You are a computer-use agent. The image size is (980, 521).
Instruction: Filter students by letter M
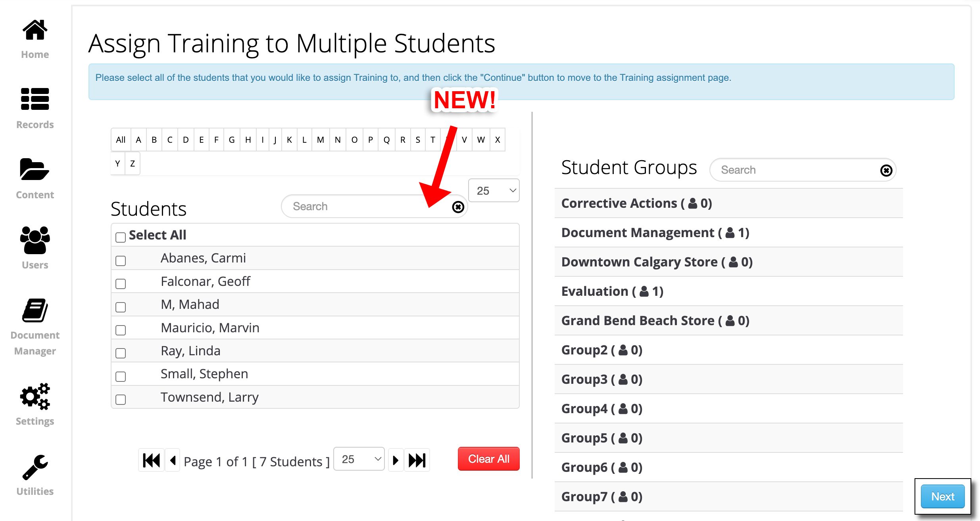320,140
